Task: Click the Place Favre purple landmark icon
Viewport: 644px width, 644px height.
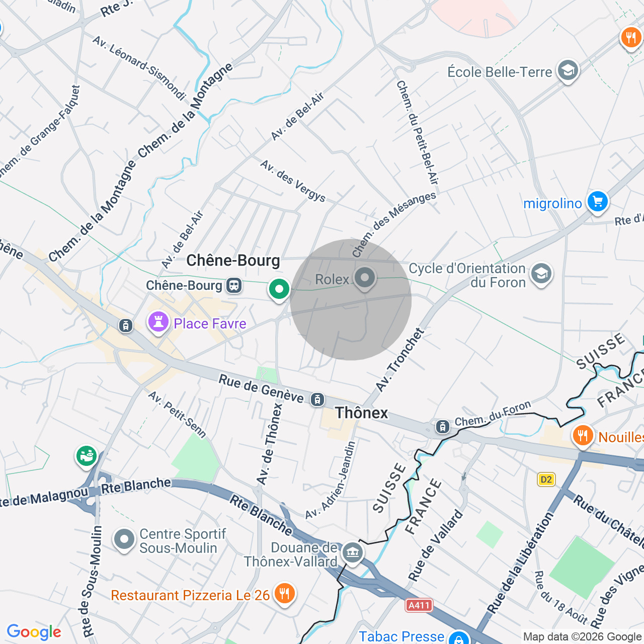Action: click(x=158, y=323)
